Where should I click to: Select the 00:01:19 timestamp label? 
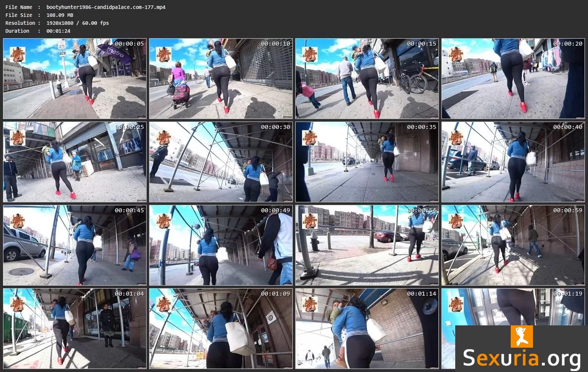[x=569, y=294]
